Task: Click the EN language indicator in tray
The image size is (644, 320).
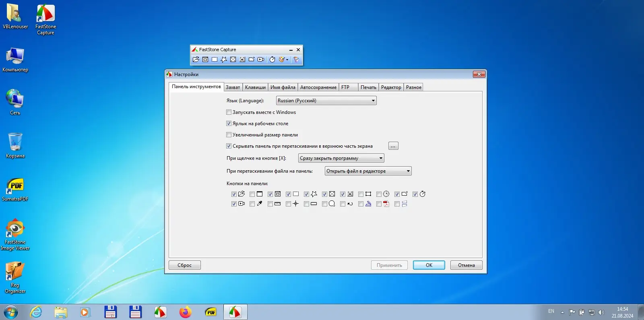Action: pos(551,312)
